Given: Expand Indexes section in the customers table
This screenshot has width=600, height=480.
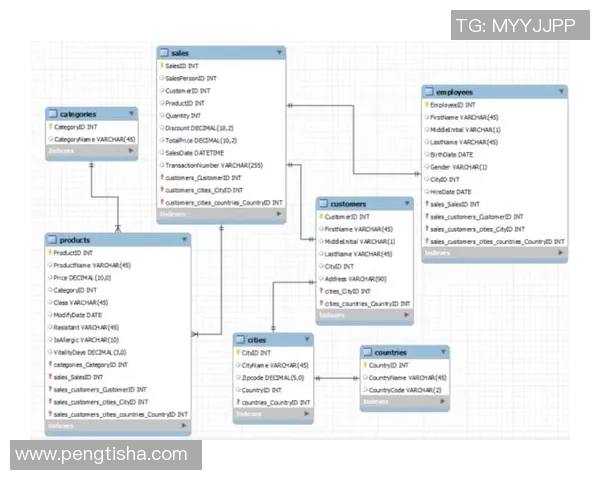Looking at the screenshot, I should coord(407,316).
